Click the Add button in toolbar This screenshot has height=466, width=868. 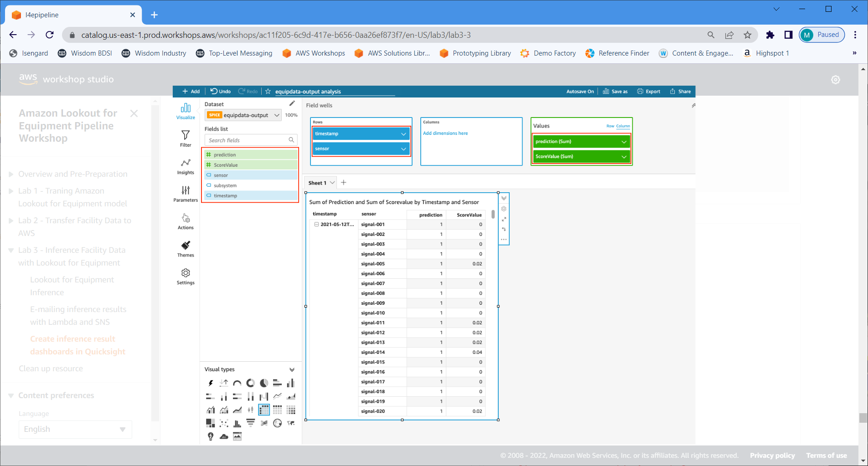[x=191, y=92]
